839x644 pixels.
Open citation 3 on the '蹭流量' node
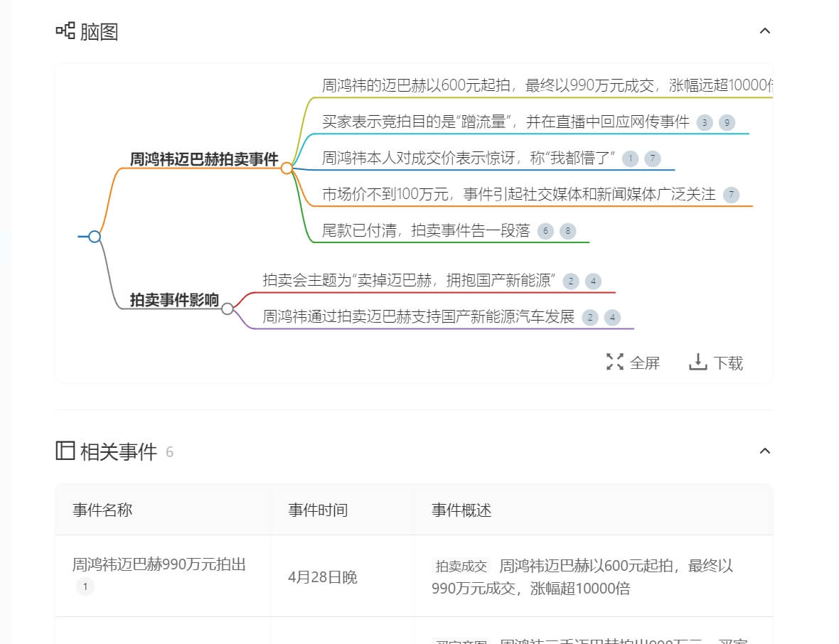[704, 122]
